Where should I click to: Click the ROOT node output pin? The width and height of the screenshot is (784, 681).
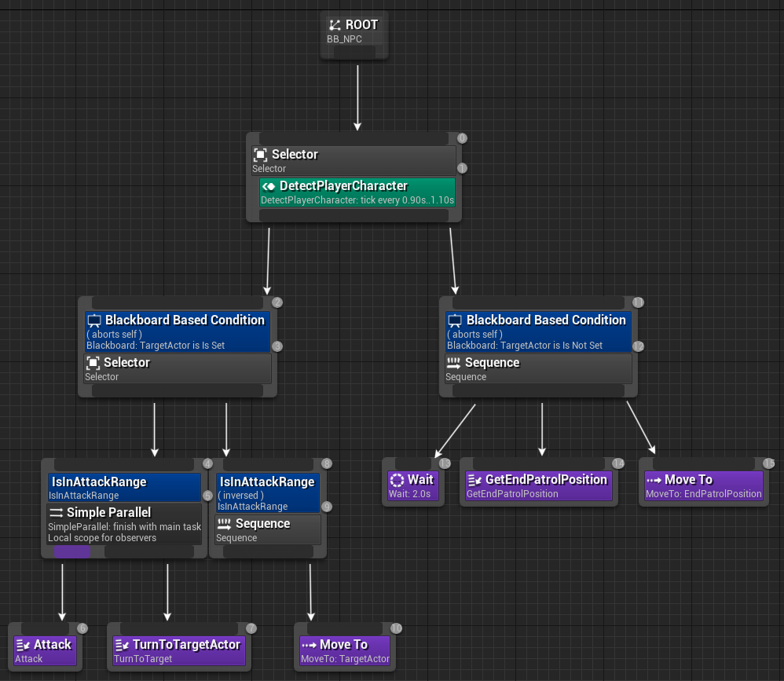tap(354, 52)
